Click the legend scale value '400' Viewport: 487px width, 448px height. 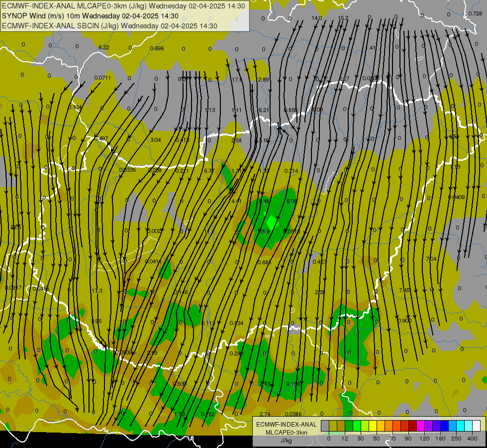472,439
